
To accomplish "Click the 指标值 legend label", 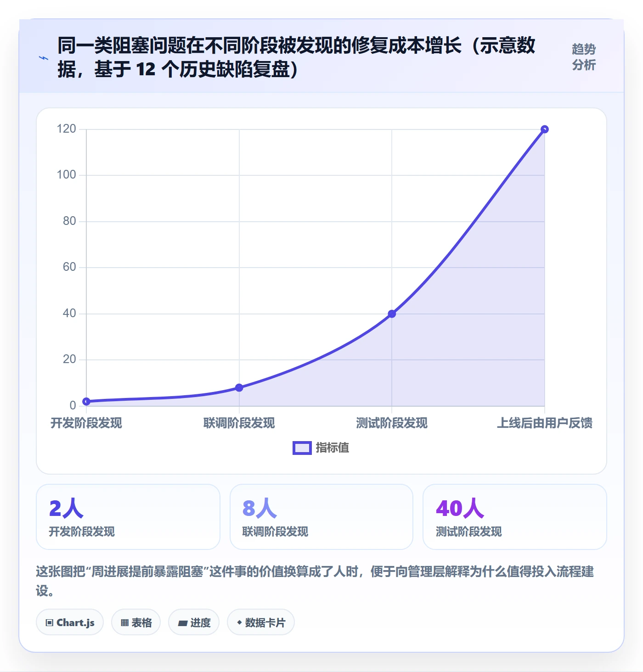I will [333, 448].
